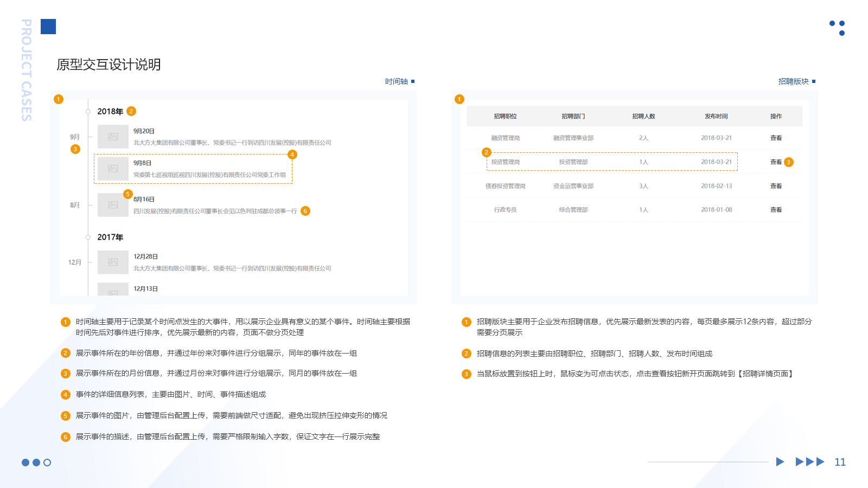The height and width of the screenshot is (488, 868).
Task: Click the hollow third pagination dot
Action: coord(47,463)
